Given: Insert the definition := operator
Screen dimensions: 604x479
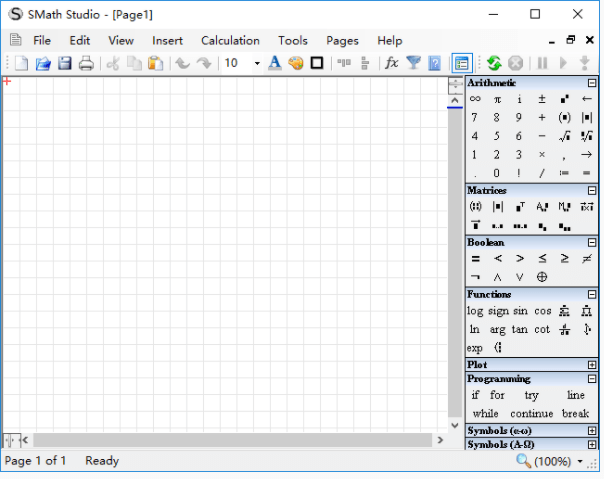Looking at the screenshot, I should point(564,173).
